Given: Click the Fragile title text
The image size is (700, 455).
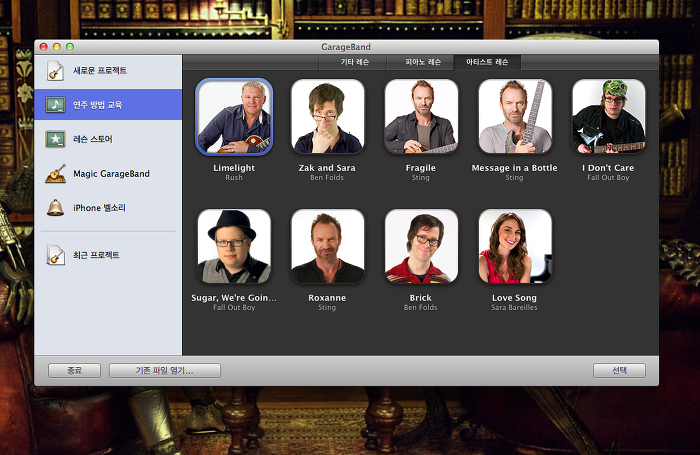Looking at the screenshot, I should click(x=421, y=168).
